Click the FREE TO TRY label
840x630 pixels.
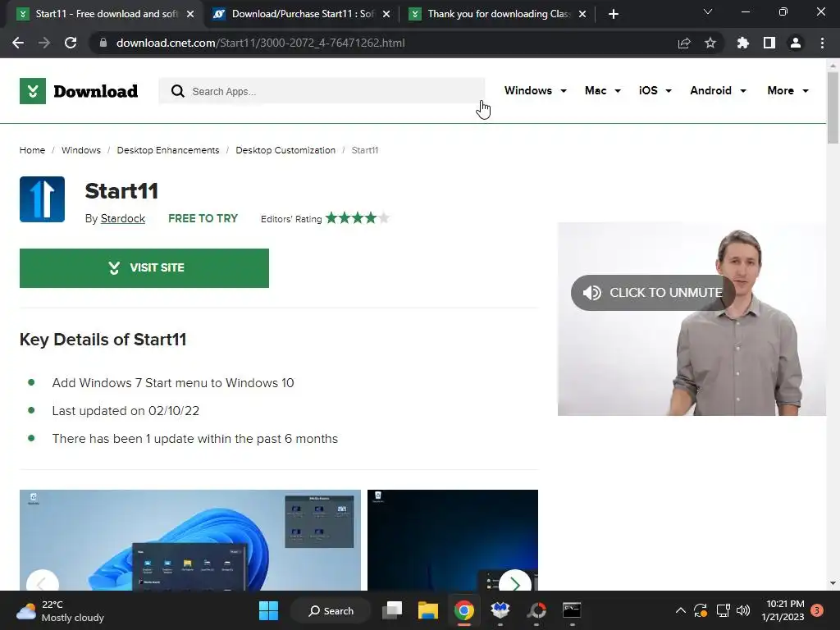pos(203,218)
